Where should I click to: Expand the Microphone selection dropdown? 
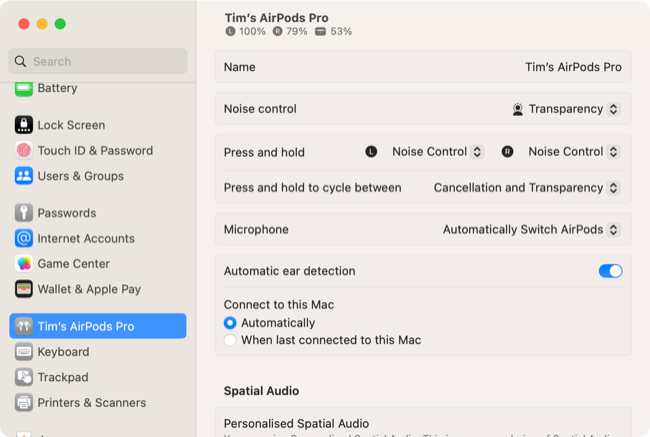click(530, 229)
